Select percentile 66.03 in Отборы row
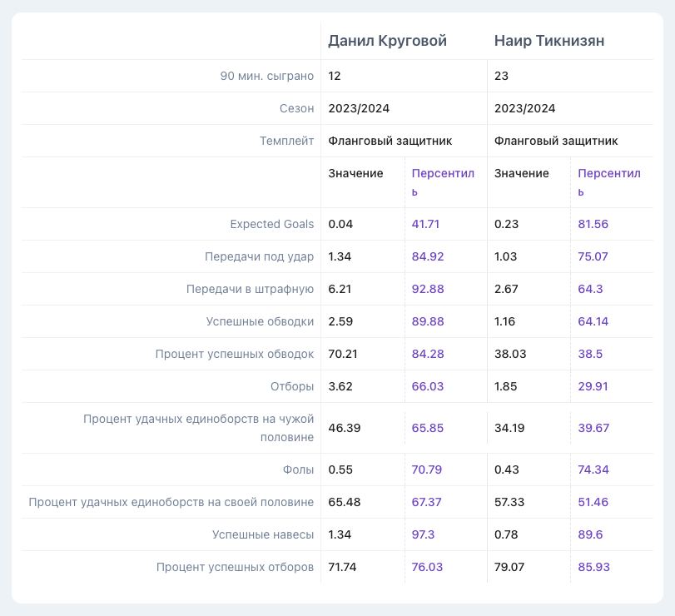The height and width of the screenshot is (616, 675). point(428,386)
